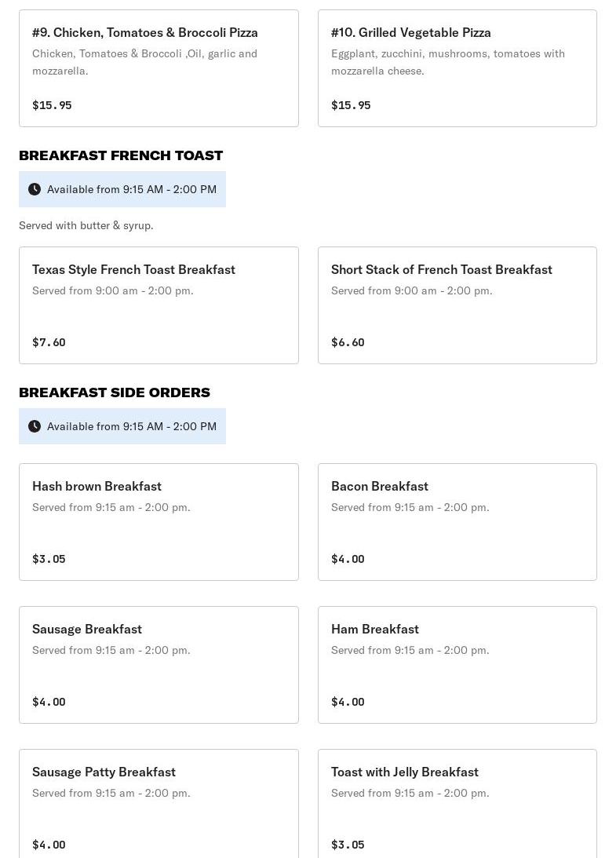Click "Served with butter & syrup" description

(86, 225)
